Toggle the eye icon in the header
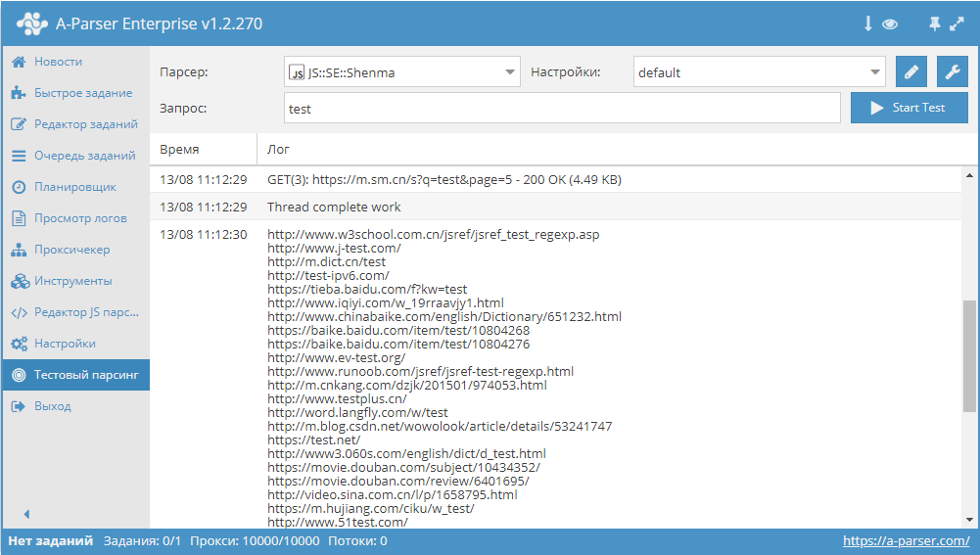 890,24
